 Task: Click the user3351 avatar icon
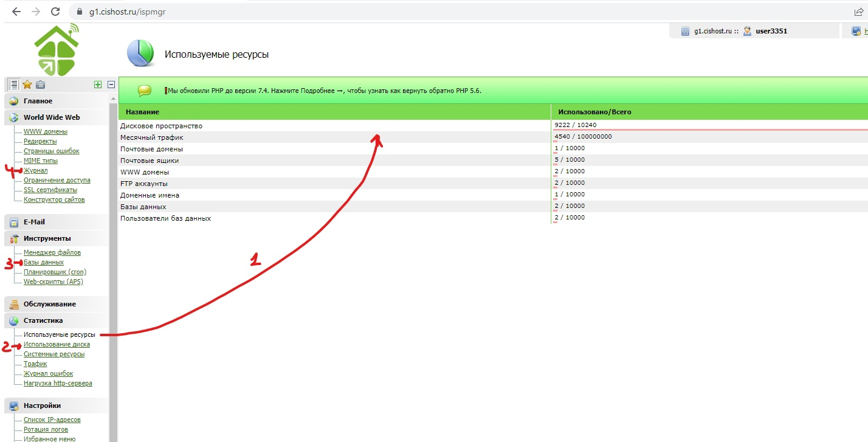coord(747,31)
